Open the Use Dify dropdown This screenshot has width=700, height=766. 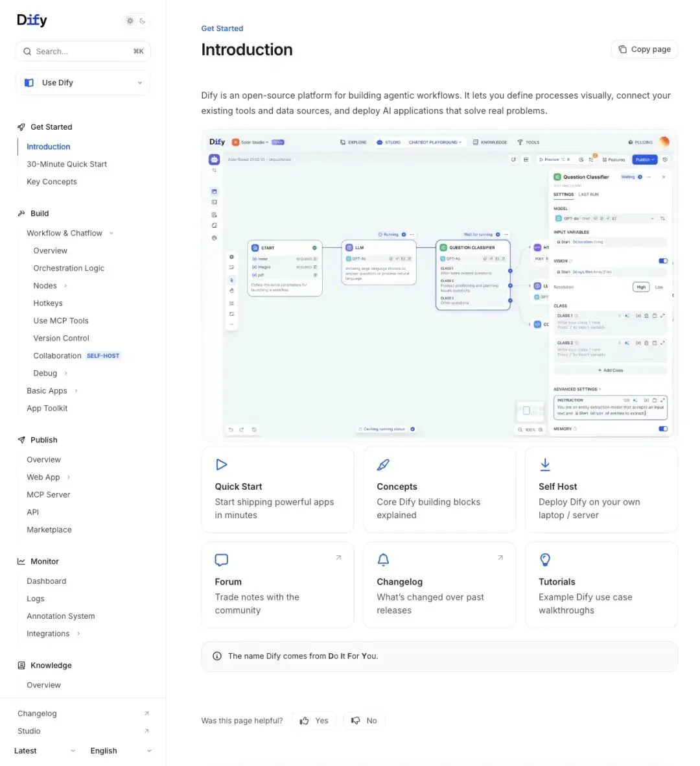[x=83, y=82]
